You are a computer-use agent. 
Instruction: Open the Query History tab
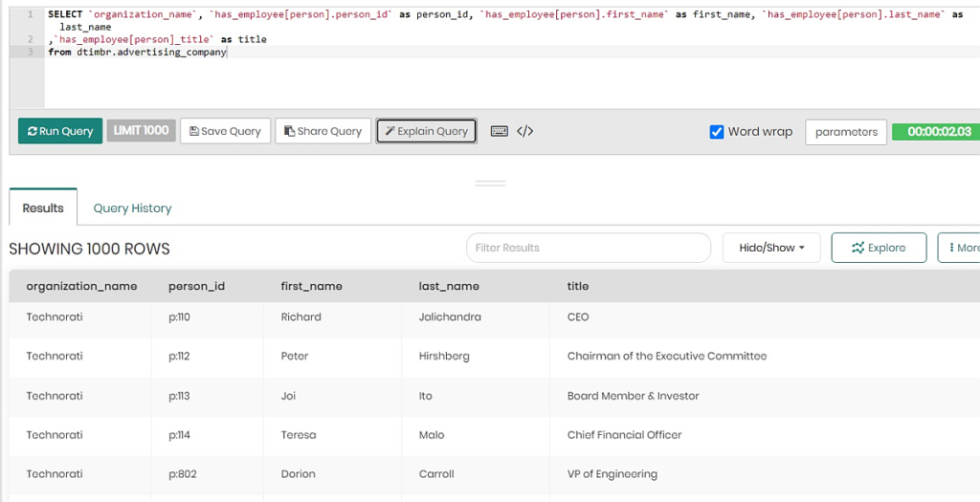pos(132,207)
